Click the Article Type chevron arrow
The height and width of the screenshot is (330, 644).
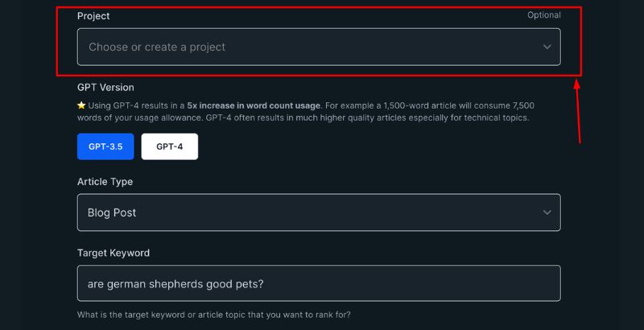[547, 212]
